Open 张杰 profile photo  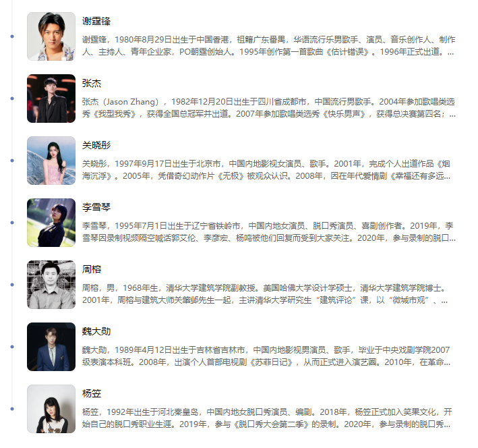point(51,99)
